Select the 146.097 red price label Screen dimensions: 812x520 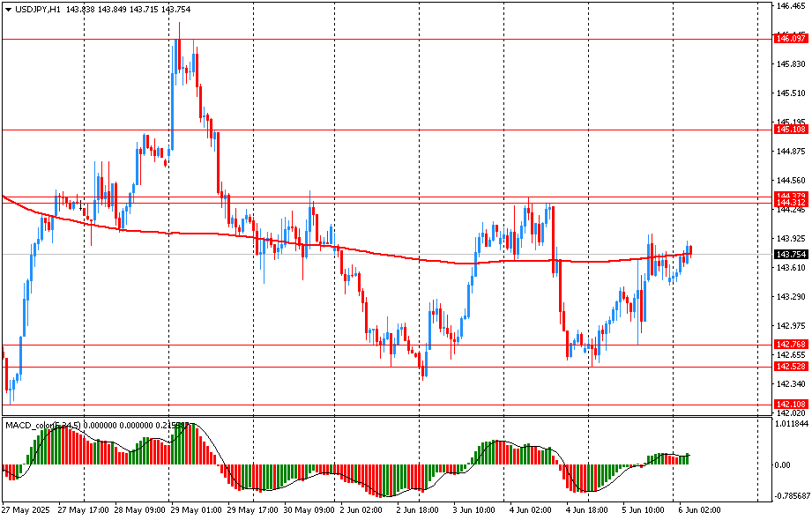pyautogui.click(x=791, y=39)
